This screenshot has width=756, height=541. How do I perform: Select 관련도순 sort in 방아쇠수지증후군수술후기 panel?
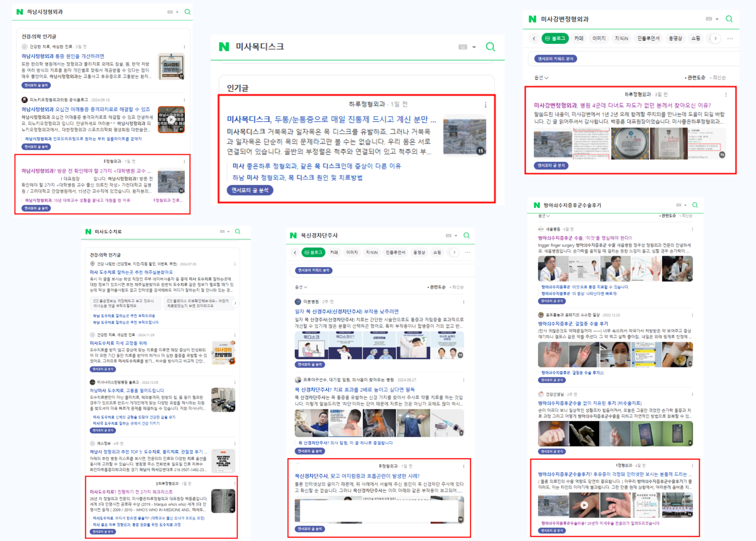[x=667, y=216]
